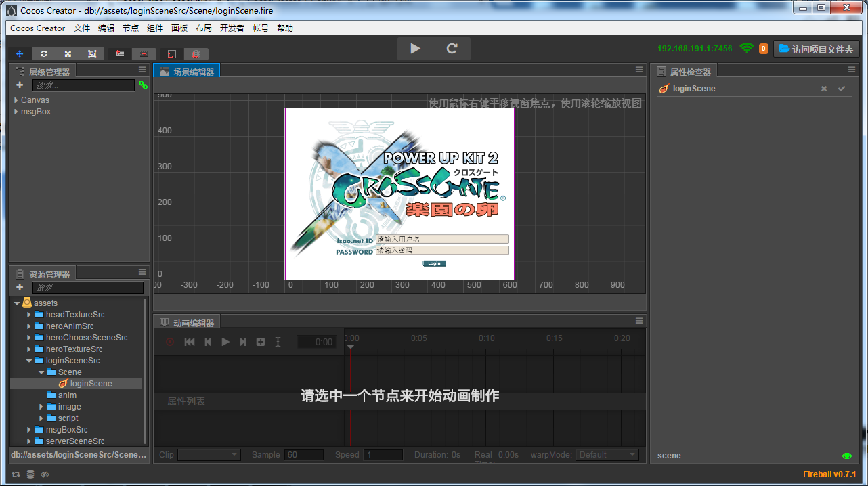Select the rotate transform tool
868x486 pixels.
pyautogui.click(x=44, y=53)
